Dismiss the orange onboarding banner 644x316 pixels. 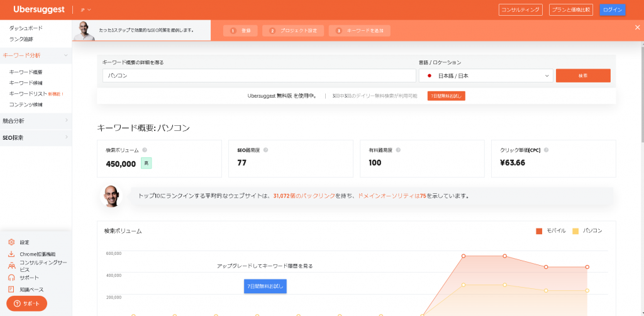[638, 28]
